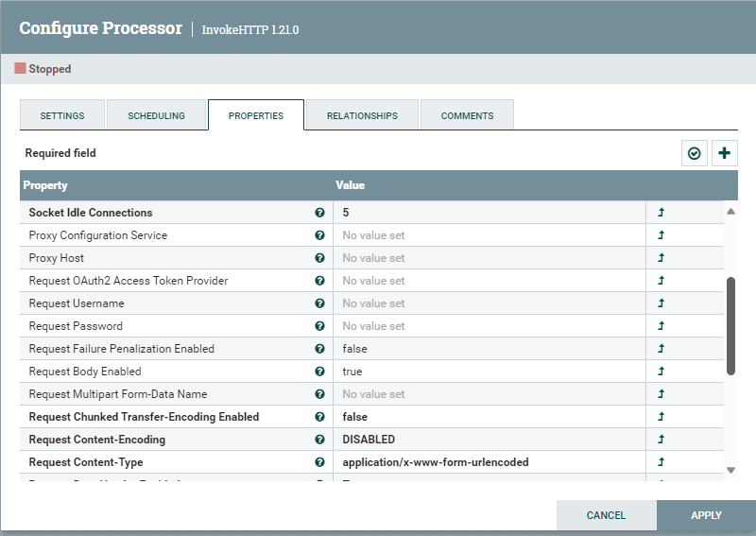Click arrow icon in Request Content-Encoding row
This screenshot has width=756, height=536.
661,439
